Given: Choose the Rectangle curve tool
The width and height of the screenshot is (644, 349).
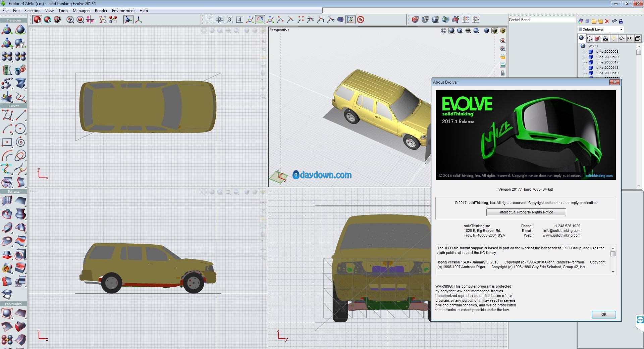Looking at the screenshot, I should coord(7,142).
